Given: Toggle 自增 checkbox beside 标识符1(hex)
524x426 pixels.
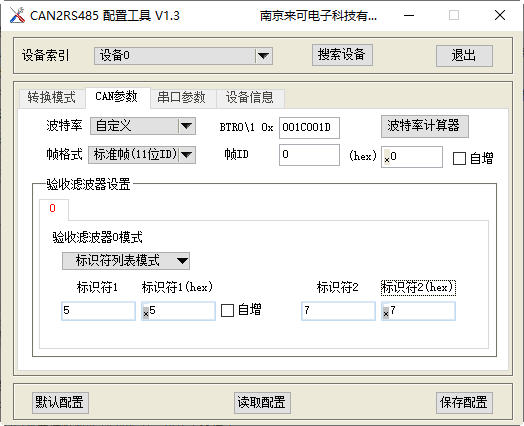Looking at the screenshot, I should click(x=227, y=310).
